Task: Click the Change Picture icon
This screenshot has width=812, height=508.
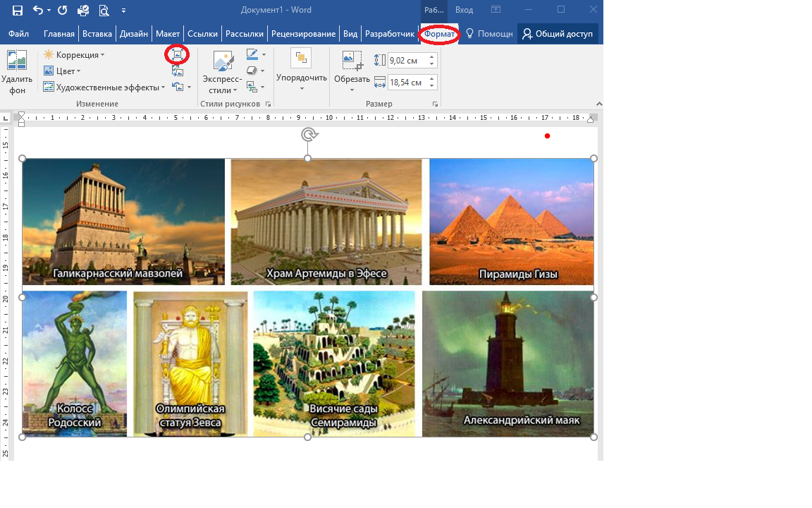Action: pos(177,71)
